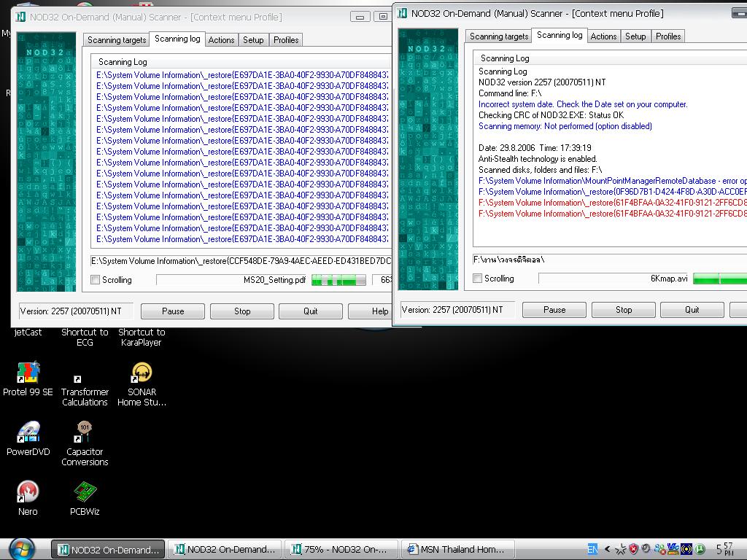Click 'Scanning memory: Not performed' log line

tap(565, 126)
